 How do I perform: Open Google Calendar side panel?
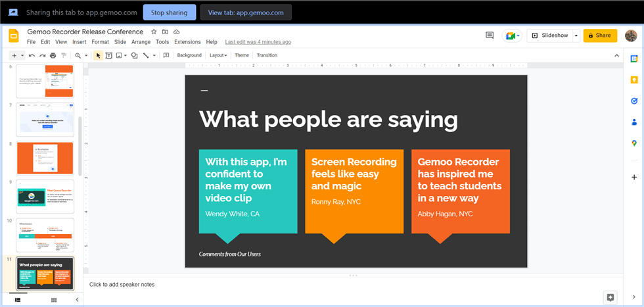click(634, 59)
